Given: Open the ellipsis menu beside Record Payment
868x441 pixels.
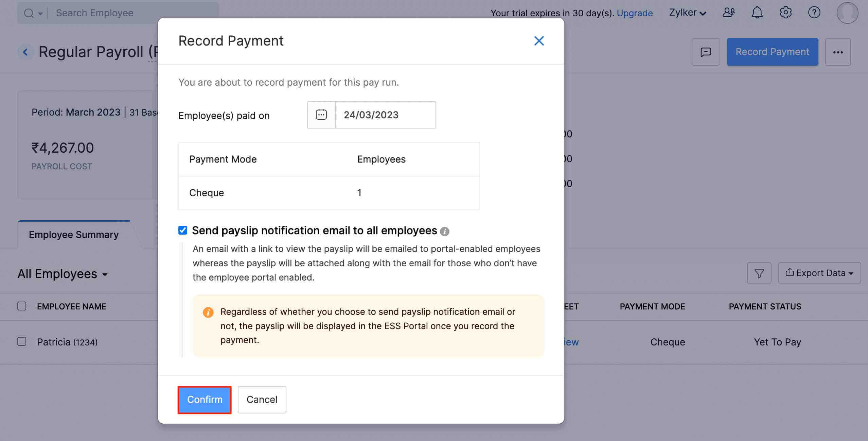Looking at the screenshot, I should tap(838, 52).
